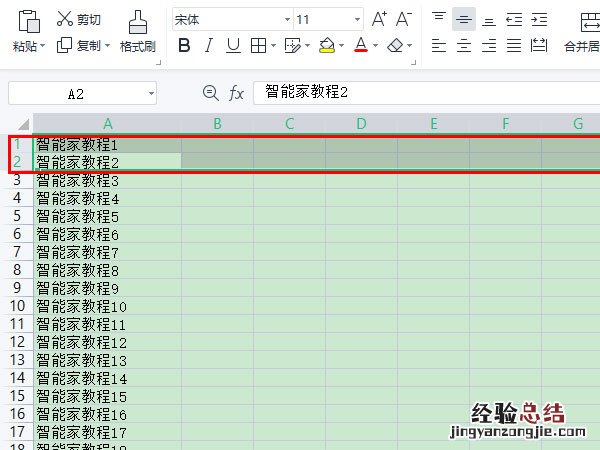Click the Paste (粘贴) button
This screenshot has height=450, width=600.
click(x=29, y=30)
